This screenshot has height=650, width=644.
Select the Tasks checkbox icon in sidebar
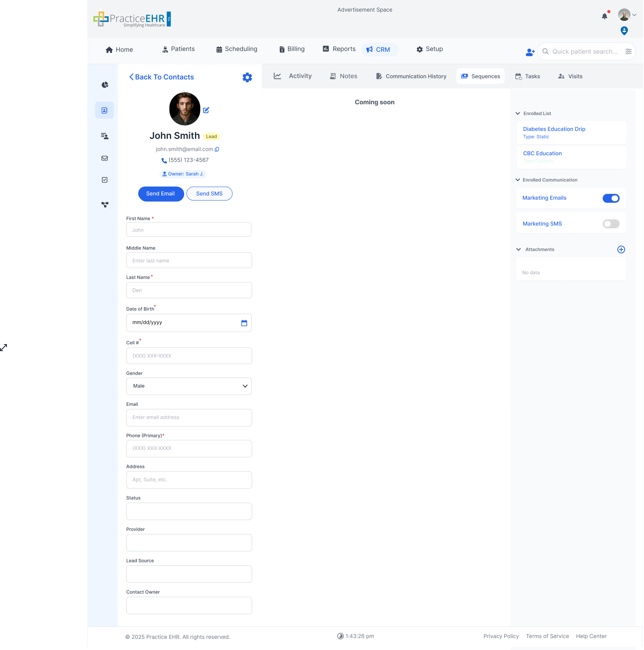tap(105, 180)
